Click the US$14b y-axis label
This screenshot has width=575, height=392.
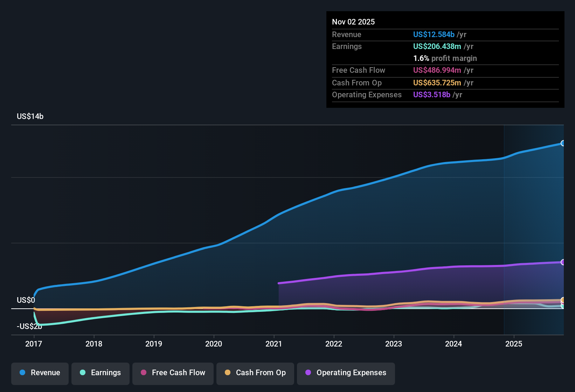click(30, 116)
